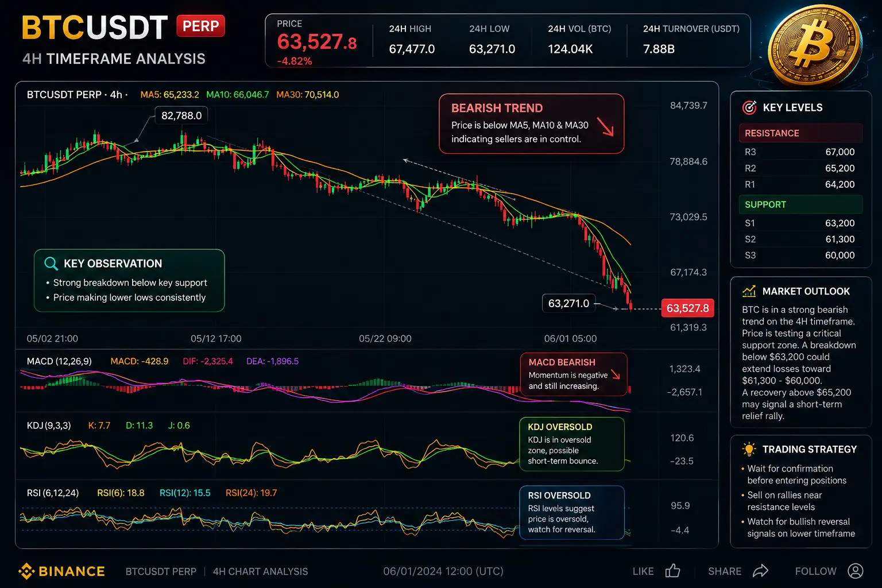The image size is (882, 588).
Task: Click the 24H Turnover value 7.88B
Action: coord(659,49)
